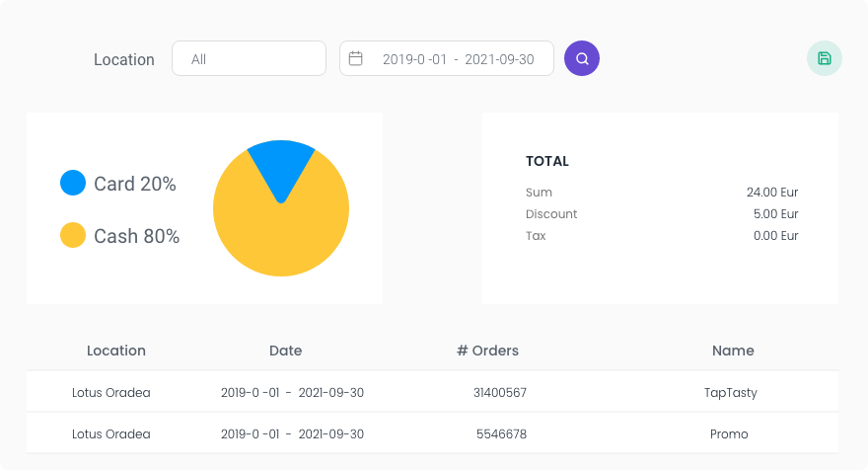The height and width of the screenshot is (470, 868).
Task: Click the yellow Cash pie slice
Action: click(281, 238)
